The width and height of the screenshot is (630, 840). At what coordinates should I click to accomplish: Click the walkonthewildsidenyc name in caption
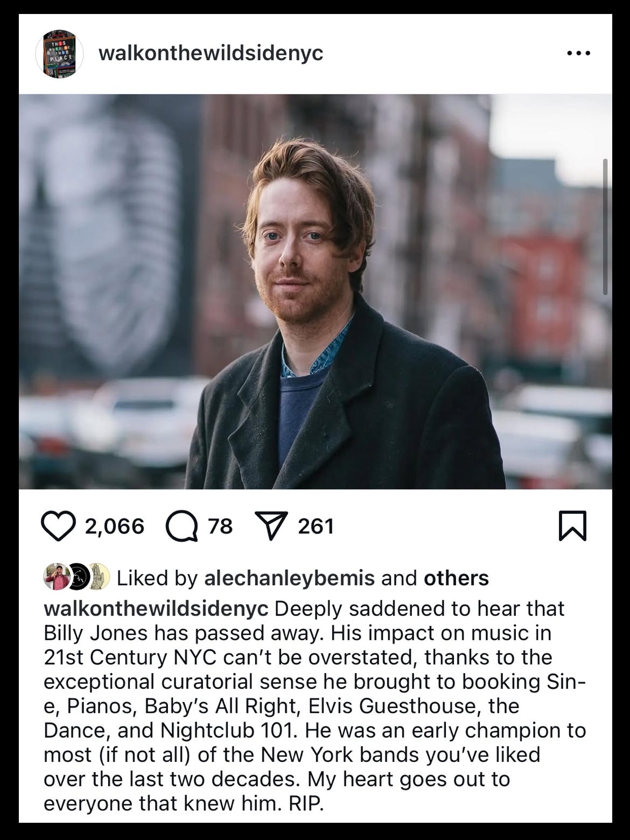[x=156, y=608]
